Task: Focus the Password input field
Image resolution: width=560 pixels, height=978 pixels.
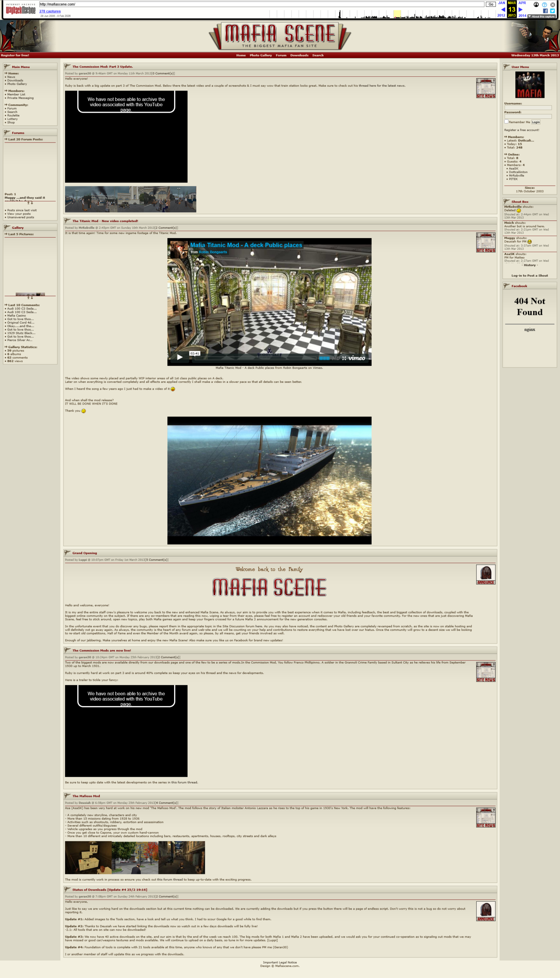Action: tap(528, 116)
